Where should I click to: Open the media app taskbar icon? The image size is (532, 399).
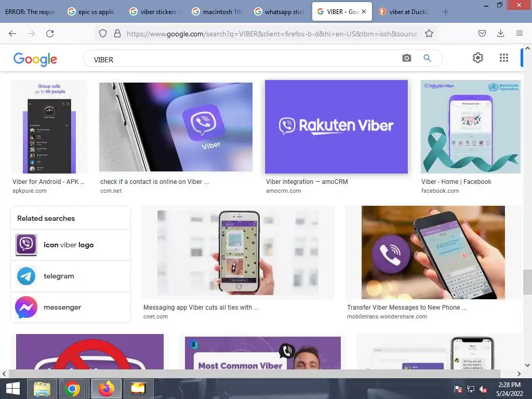pyautogui.click(x=138, y=389)
